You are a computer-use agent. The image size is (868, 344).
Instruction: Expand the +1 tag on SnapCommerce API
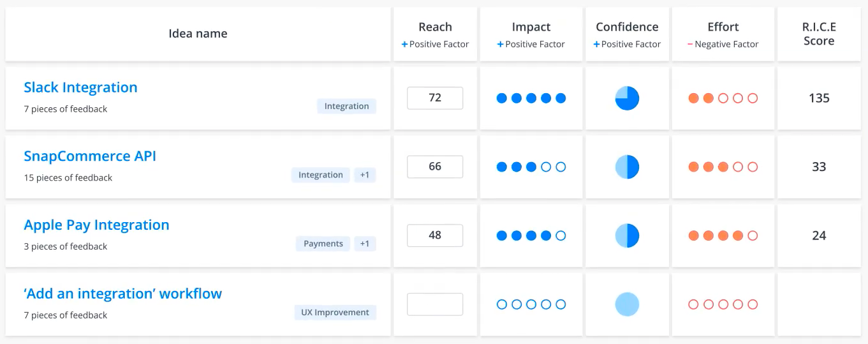click(365, 175)
